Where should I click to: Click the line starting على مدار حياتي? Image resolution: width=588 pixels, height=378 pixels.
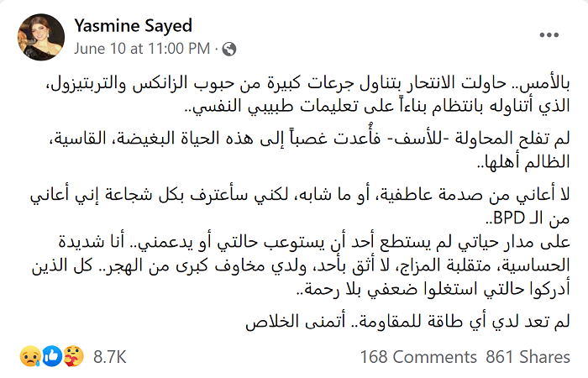click(x=314, y=243)
